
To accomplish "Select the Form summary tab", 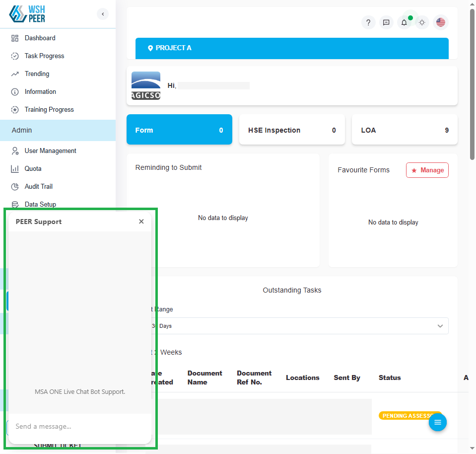I will pos(179,130).
